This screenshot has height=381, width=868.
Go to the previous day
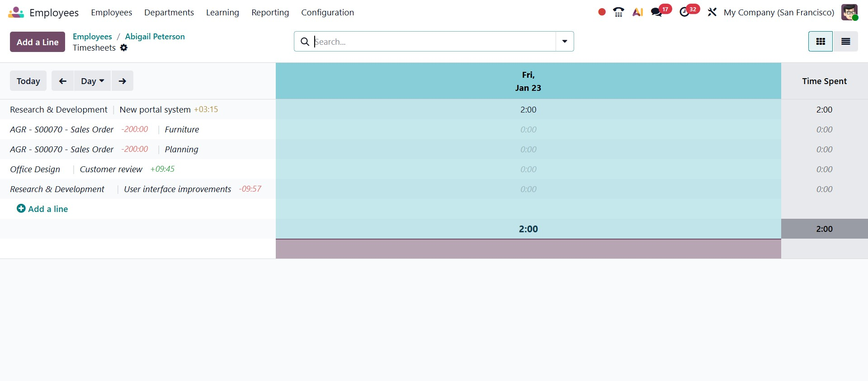pos(63,81)
